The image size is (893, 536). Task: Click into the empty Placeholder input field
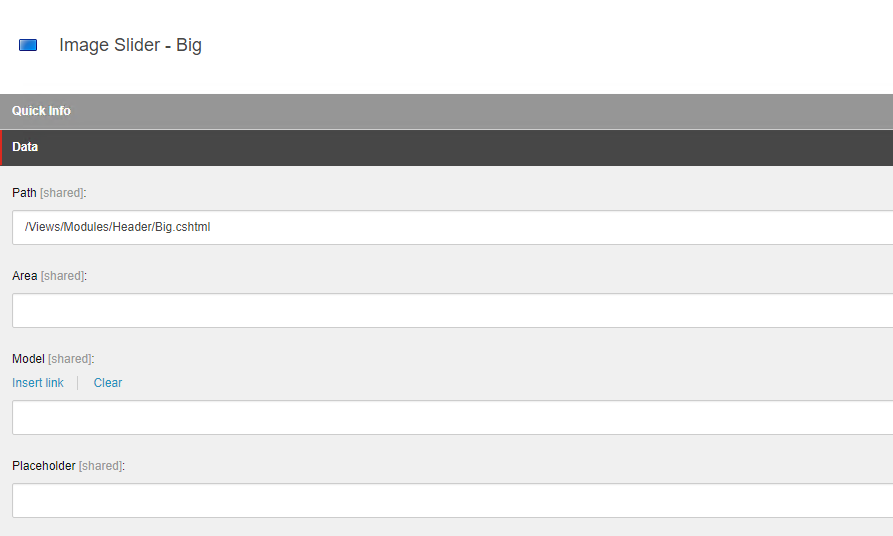click(x=453, y=501)
